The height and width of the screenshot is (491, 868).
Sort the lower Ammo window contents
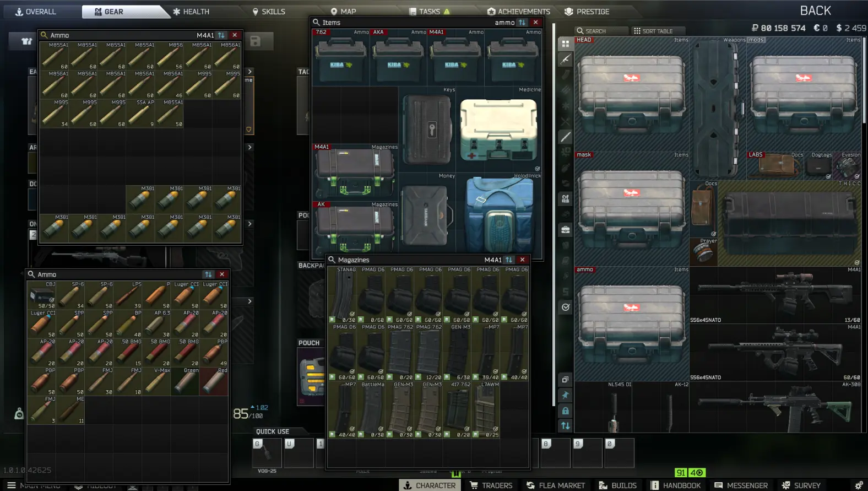coord(208,274)
